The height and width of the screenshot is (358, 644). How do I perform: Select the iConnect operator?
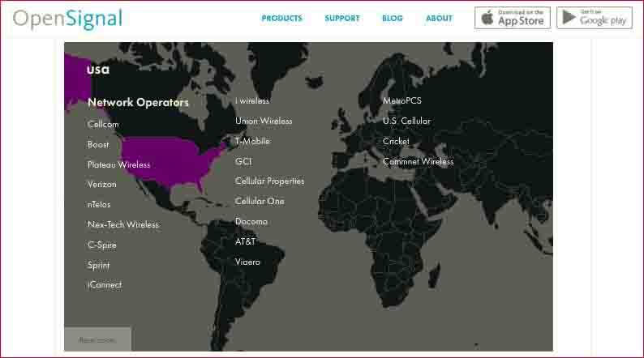point(105,284)
